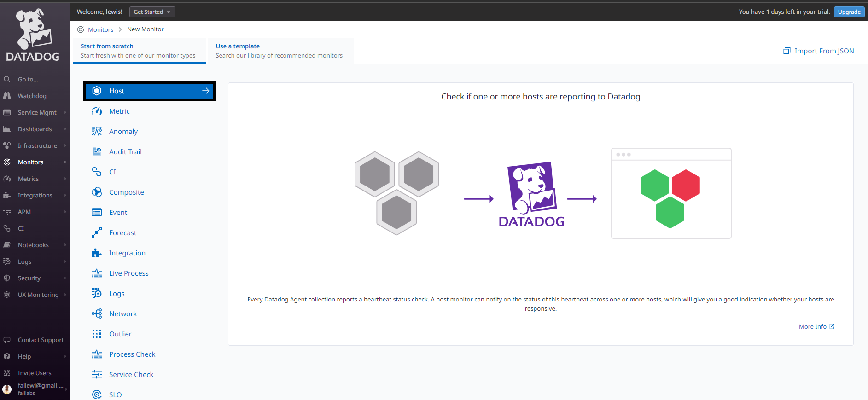Click the Host row arrow icon

206,91
